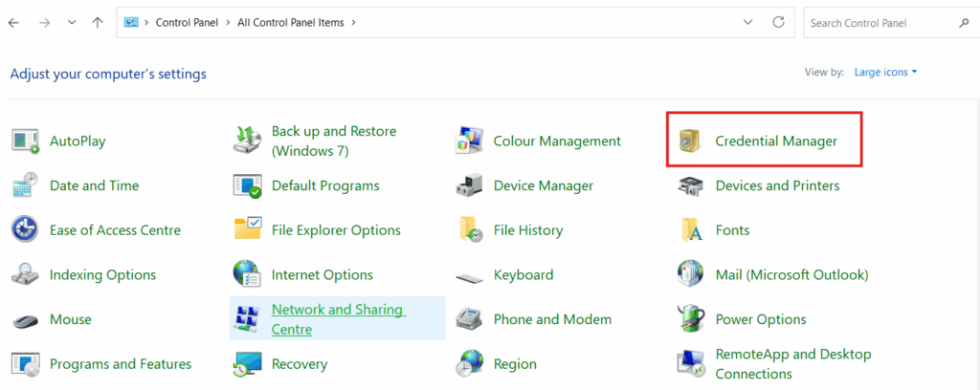Open the Back up and Restore (Windows 7) link
Image resolution: width=980 pixels, height=390 pixels.
(x=334, y=141)
